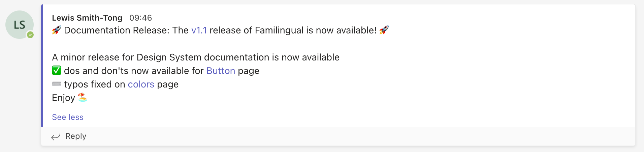Open Lewis Smith-Tong's LS avatar
The height and width of the screenshot is (152, 644).
pos(20,25)
